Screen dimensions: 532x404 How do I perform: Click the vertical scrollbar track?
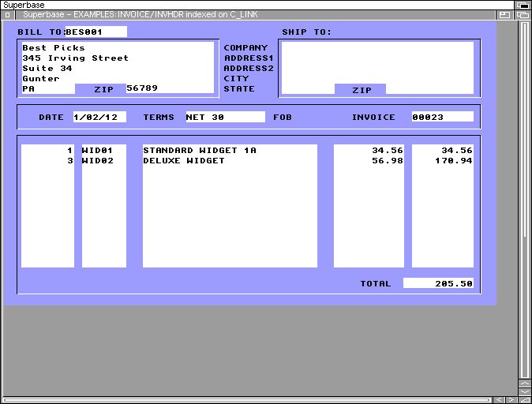525,200
